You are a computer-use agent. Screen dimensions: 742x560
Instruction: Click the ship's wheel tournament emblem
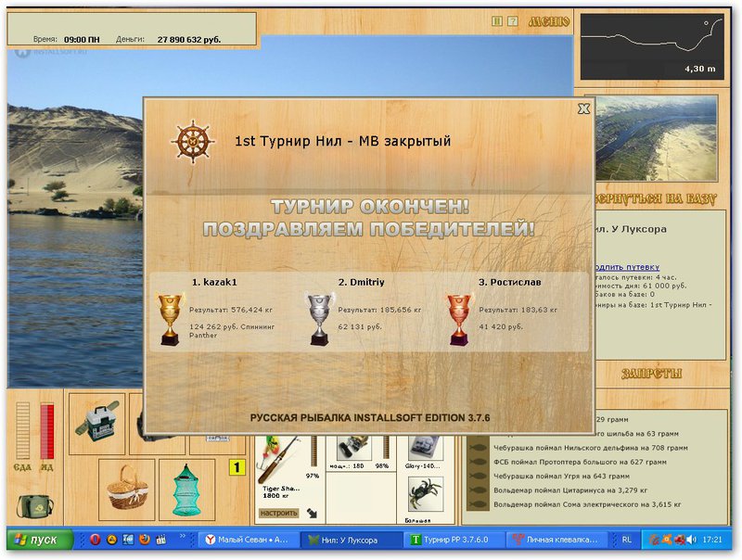click(193, 141)
